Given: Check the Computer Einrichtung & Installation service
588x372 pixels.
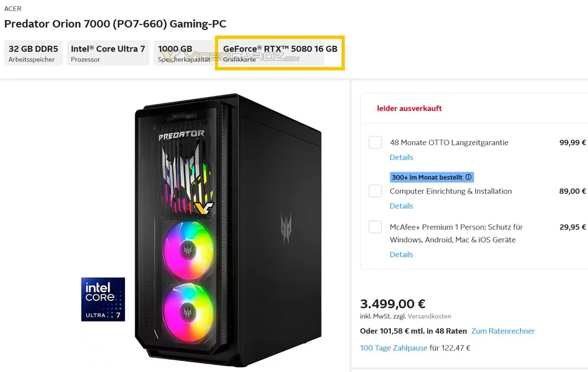Looking at the screenshot, I should (x=375, y=191).
